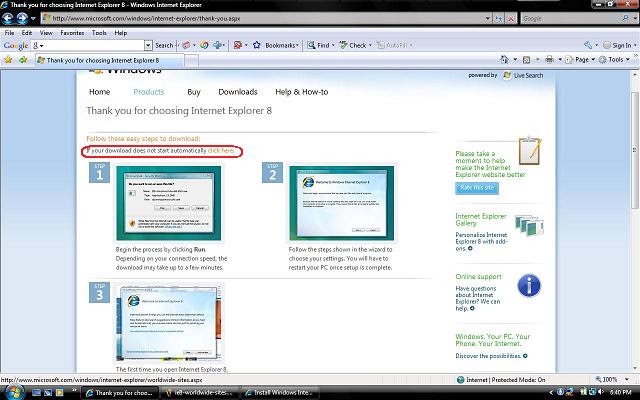Image resolution: width=640 pixels, height=400 pixels.
Task: Click the Find button on Google Toolbar
Action: click(x=318, y=45)
